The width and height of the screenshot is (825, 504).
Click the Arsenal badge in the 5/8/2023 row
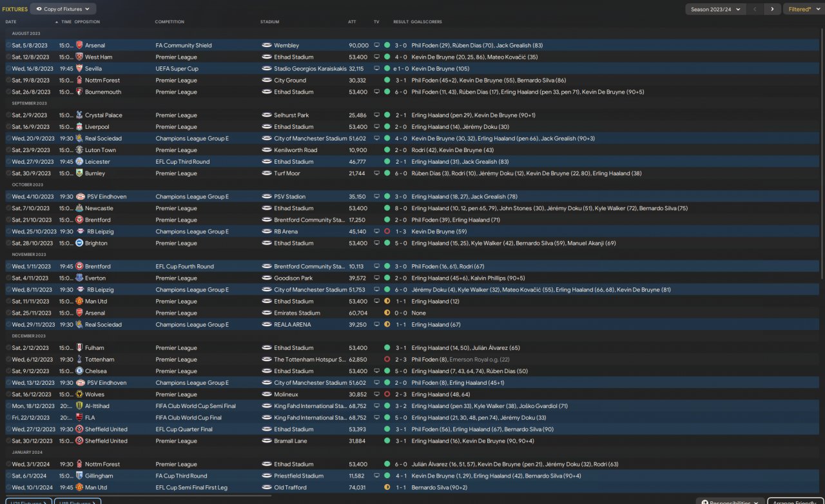(x=79, y=46)
